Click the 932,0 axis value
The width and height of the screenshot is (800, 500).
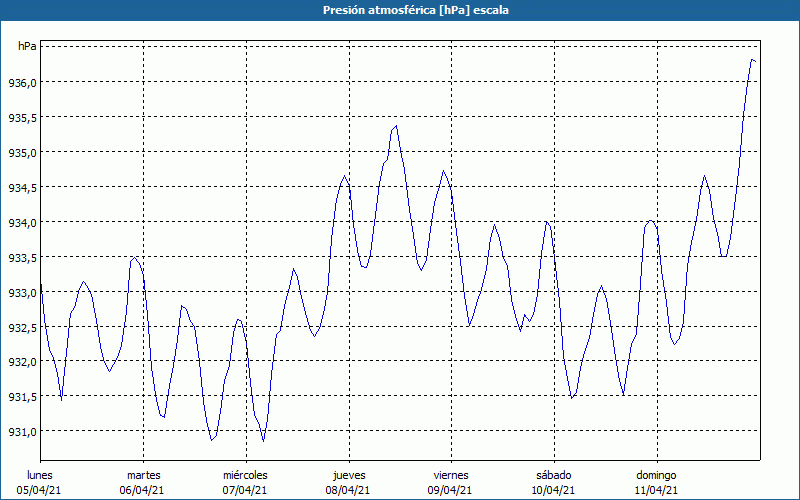coord(23,362)
